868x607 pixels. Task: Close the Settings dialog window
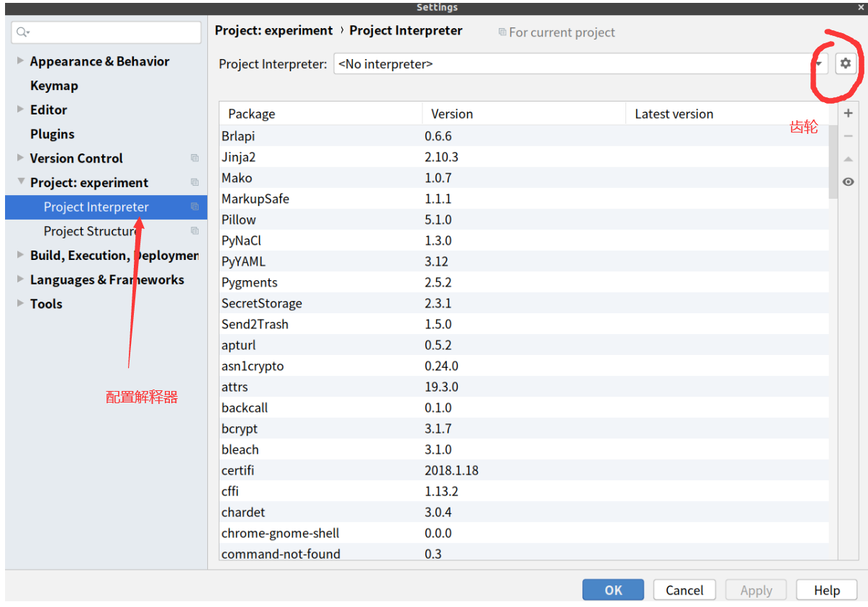click(x=861, y=7)
